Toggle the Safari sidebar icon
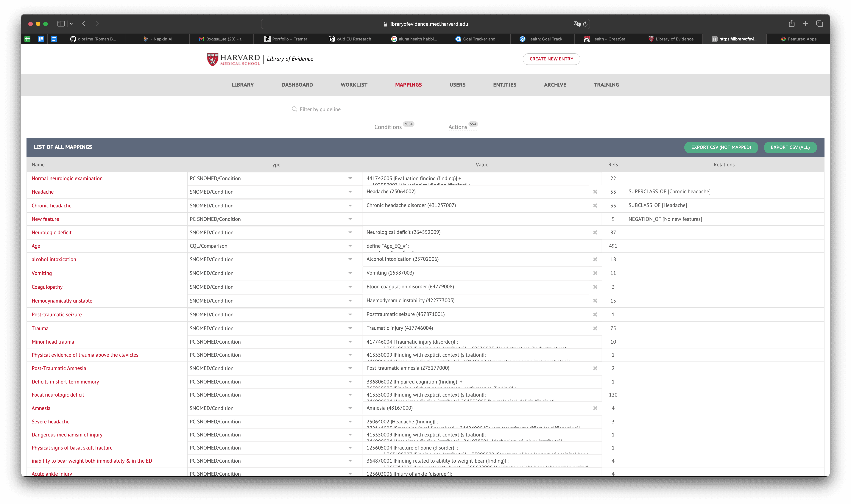This screenshot has height=504, width=851. pos(61,24)
